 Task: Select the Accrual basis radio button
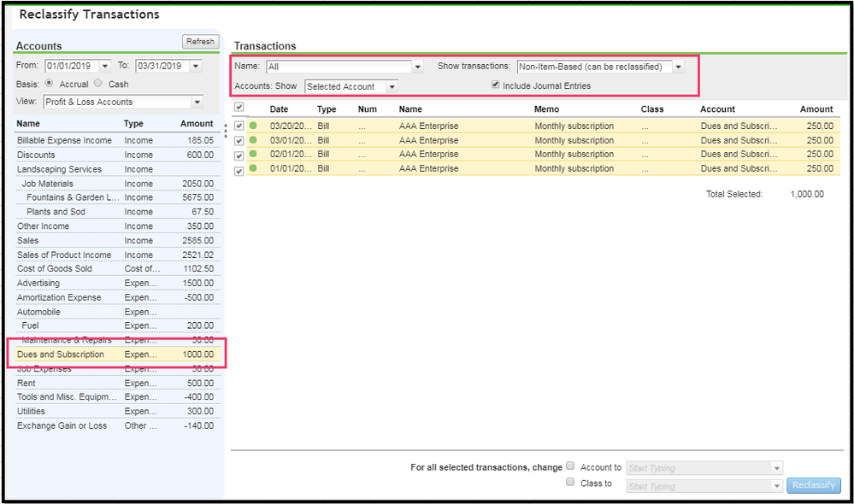49,84
